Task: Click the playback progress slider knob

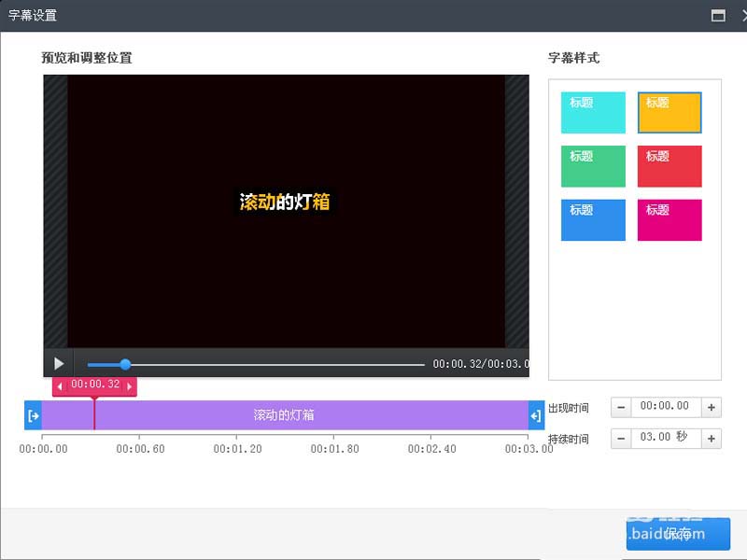Action: tap(125, 365)
